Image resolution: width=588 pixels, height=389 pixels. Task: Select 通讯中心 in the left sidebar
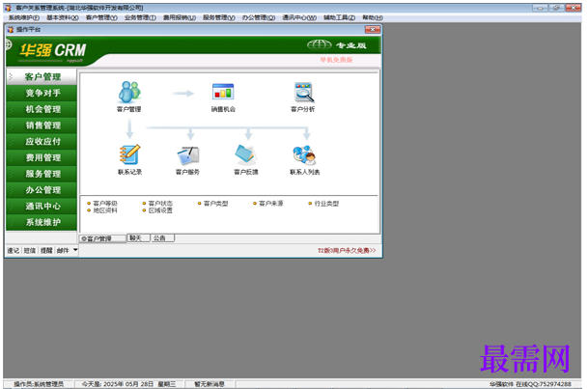[42, 206]
